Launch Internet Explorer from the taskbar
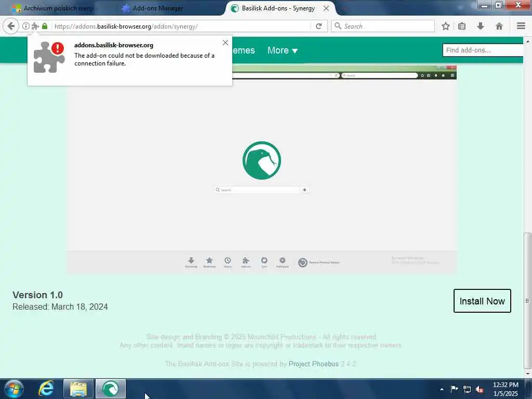This screenshot has width=532, height=399. [46, 389]
